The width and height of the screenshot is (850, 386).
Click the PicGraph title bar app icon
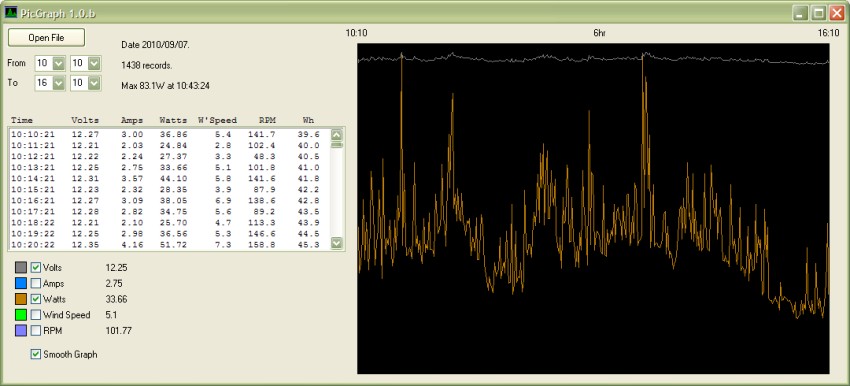point(11,12)
